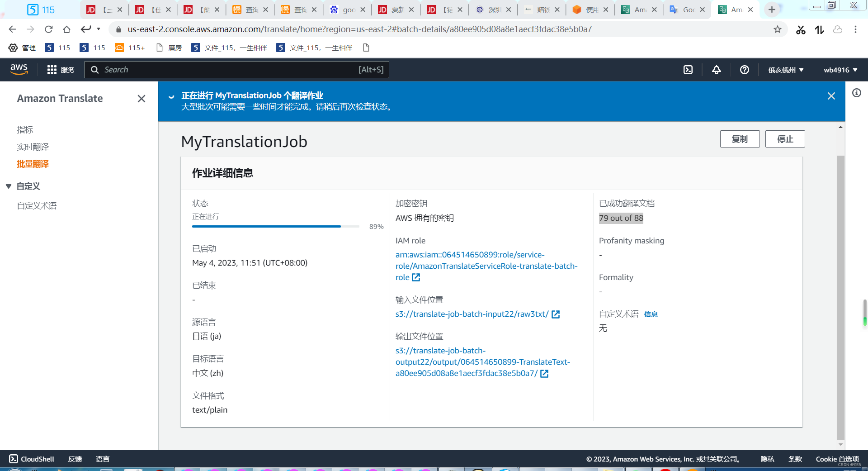
Task: Collapse the banner with the chevron icon
Action: (x=171, y=96)
